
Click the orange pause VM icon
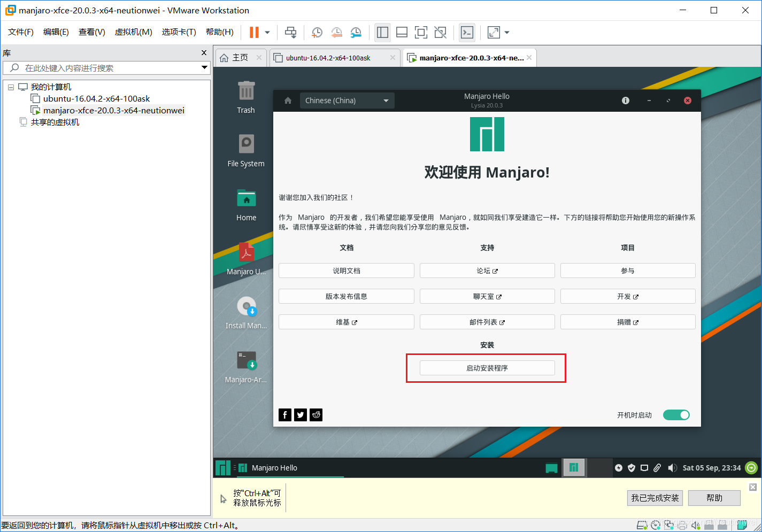point(254,33)
